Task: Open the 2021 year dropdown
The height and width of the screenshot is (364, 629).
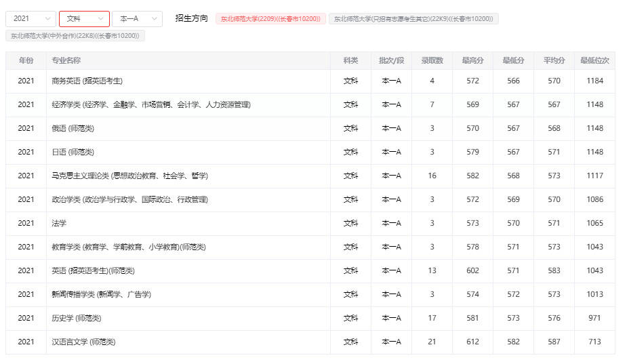Action: point(31,19)
